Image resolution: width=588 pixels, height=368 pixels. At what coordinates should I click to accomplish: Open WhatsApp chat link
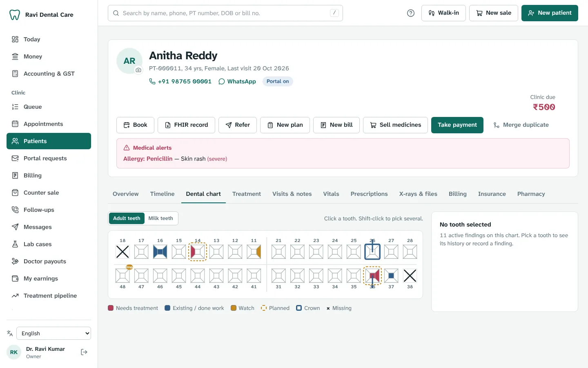[237, 81]
